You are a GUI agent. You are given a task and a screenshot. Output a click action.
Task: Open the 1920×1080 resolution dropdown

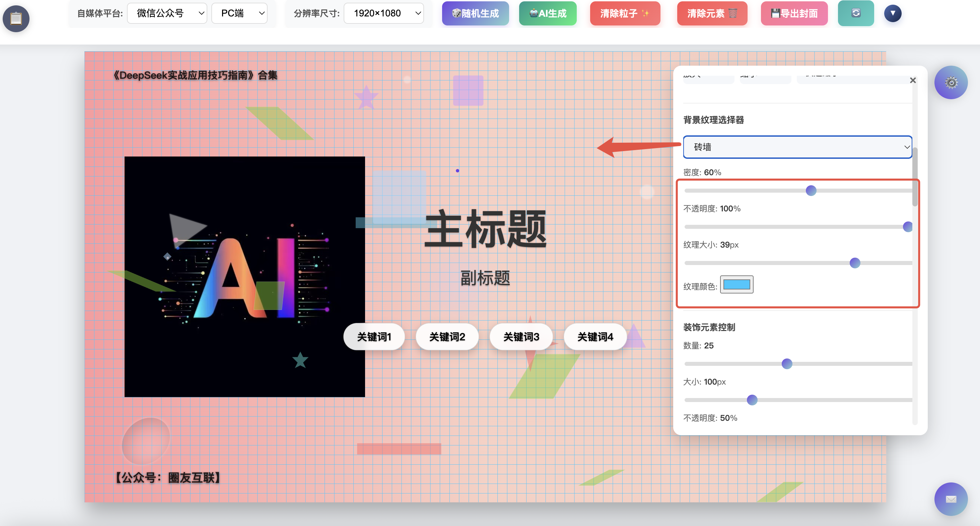383,13
